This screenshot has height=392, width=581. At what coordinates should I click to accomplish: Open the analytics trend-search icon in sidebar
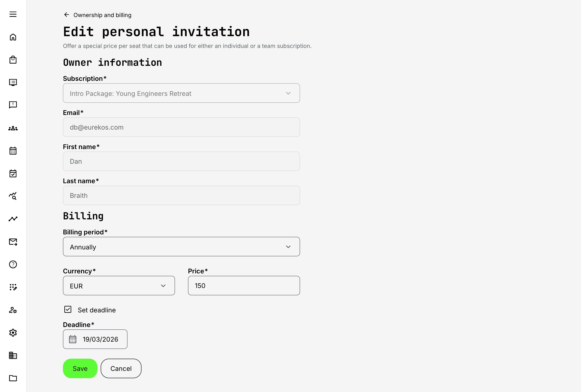pyautogui.click(x=13, y=196)
